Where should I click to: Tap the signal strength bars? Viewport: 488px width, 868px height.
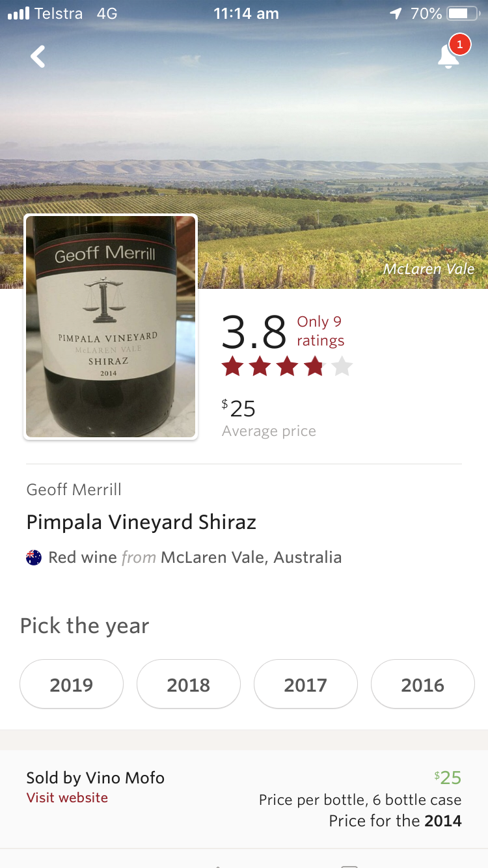point(19,14)
